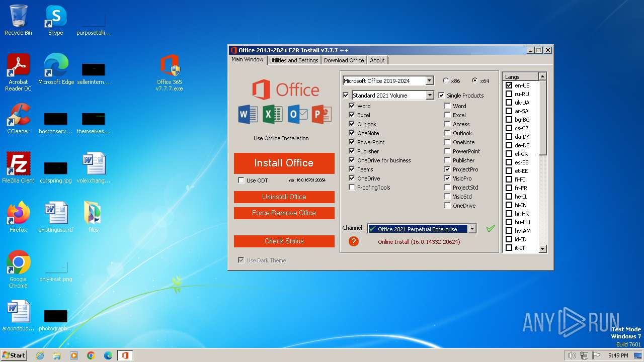
Task: Open the media player taskbar icon
Action: [74, 355]
